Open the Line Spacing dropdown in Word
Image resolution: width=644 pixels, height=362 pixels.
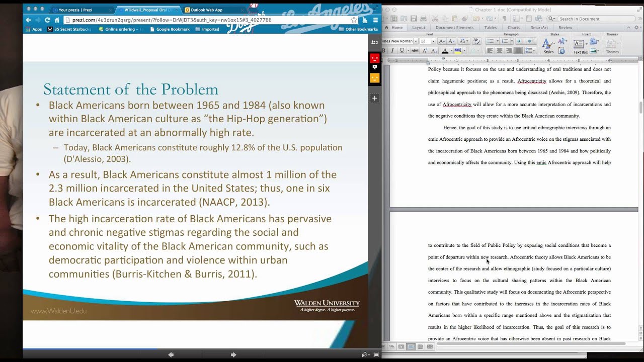(x=530, y=50)
